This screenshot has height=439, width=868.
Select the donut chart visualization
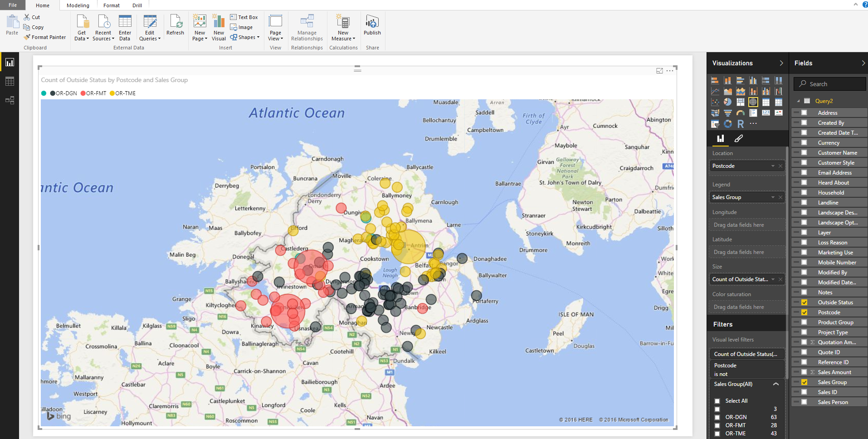(x=728, y=124)
